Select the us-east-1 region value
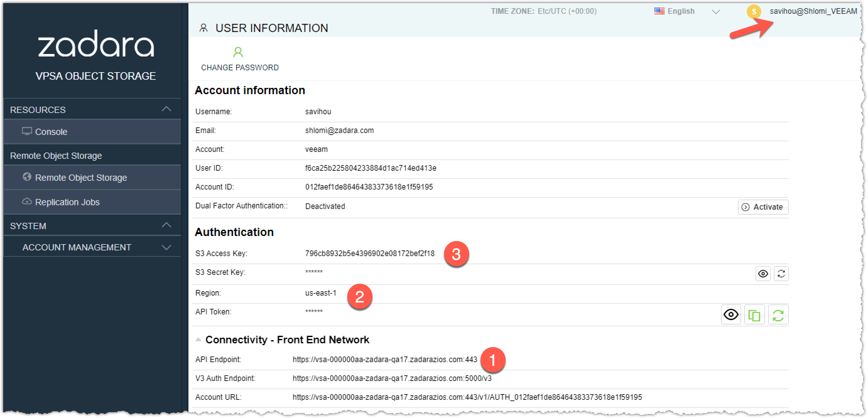The image size is (868, 418). [x=320, y=293]
